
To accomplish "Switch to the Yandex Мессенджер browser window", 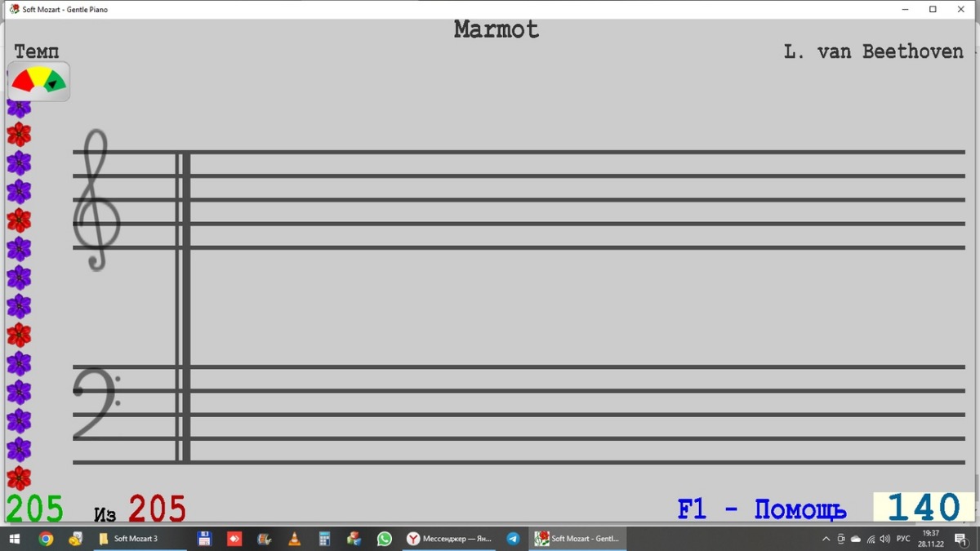I will 449,539.
